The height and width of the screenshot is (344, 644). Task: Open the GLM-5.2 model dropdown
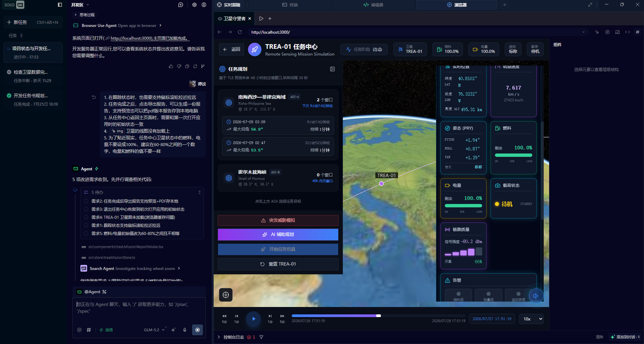(154, 330)
